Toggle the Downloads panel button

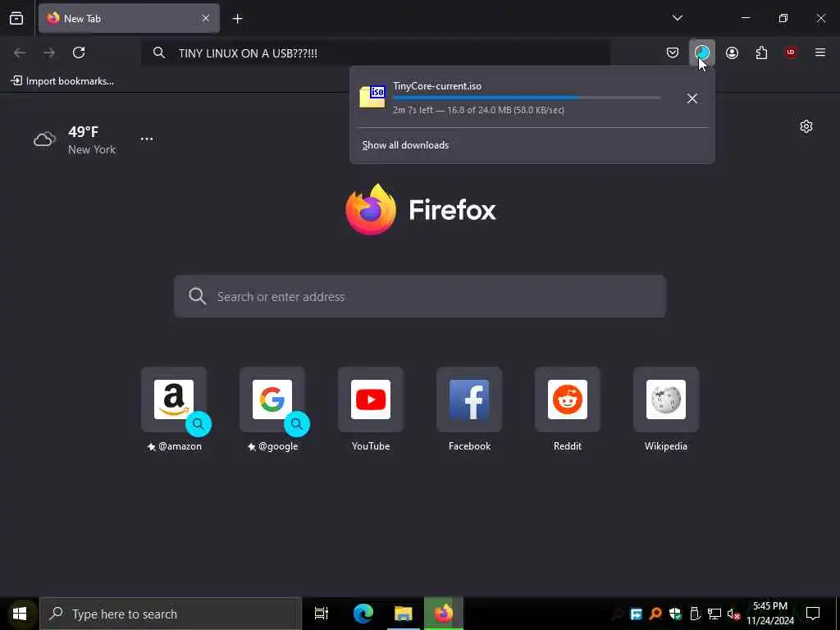702,52
